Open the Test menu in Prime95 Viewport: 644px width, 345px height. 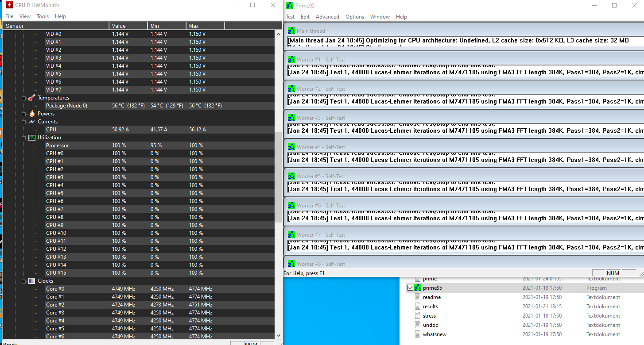pyautogui.click(x=290, y=17)
